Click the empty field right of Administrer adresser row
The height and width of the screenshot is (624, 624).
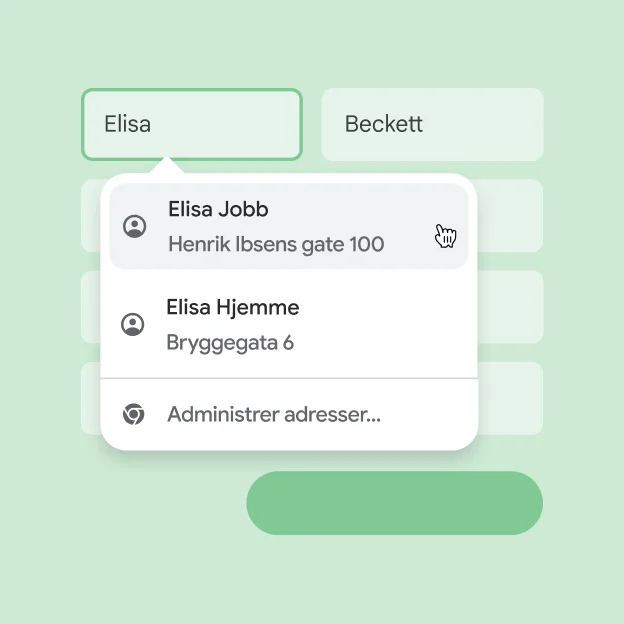tap(511, 398)
